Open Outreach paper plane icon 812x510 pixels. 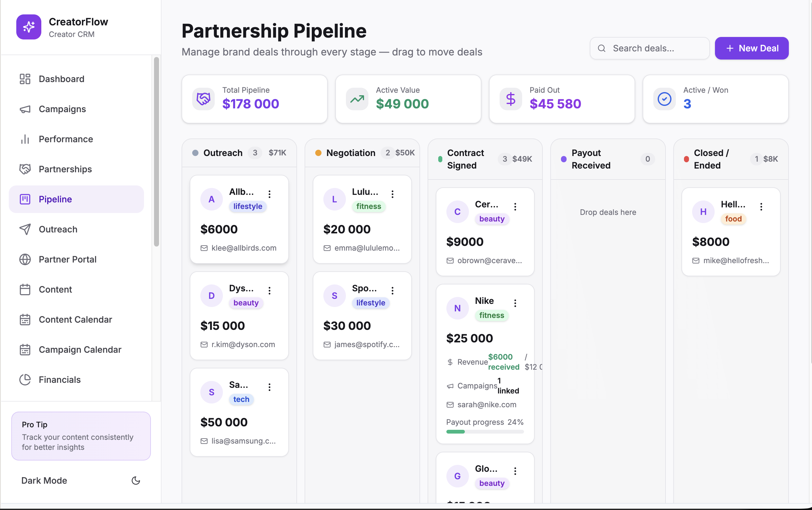25,229
